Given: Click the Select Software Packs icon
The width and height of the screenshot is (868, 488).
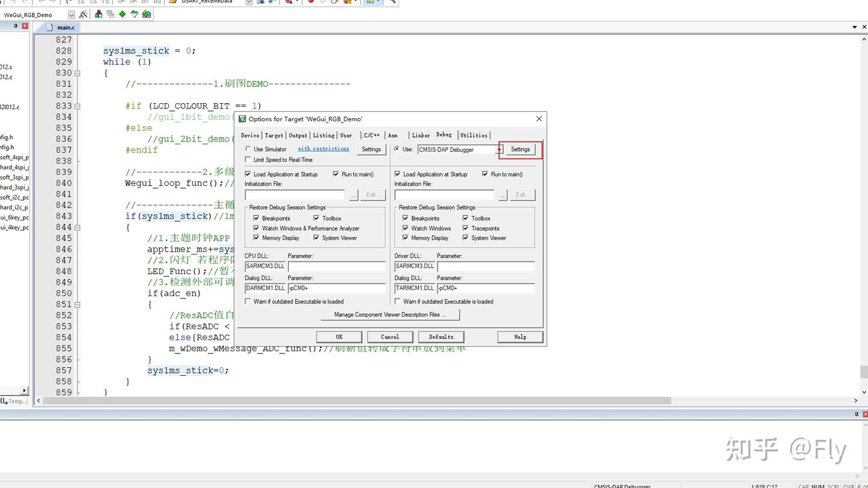Looking at the screenshot, I should click(134, 14).
